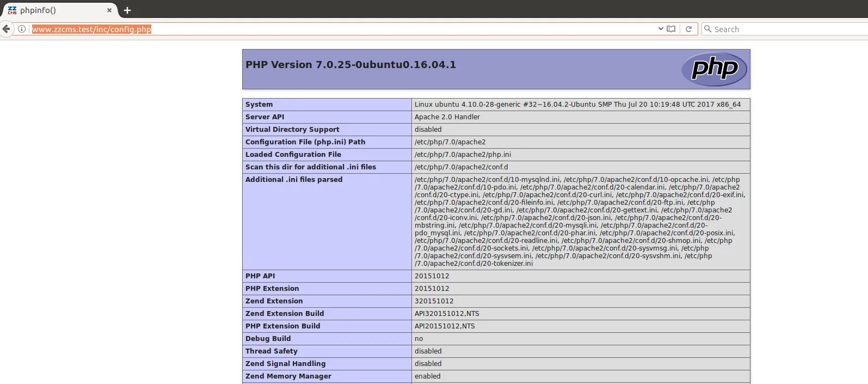The height and width of the screenshot is (384, 868).
Task: Click the Apache 2.0 Handler value
Action: (x=447, y=117)
